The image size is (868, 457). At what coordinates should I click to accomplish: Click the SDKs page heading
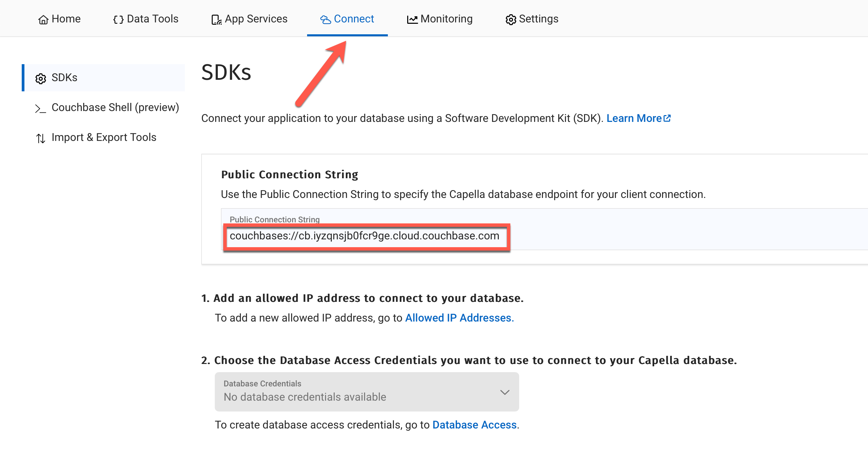[226, 72]
